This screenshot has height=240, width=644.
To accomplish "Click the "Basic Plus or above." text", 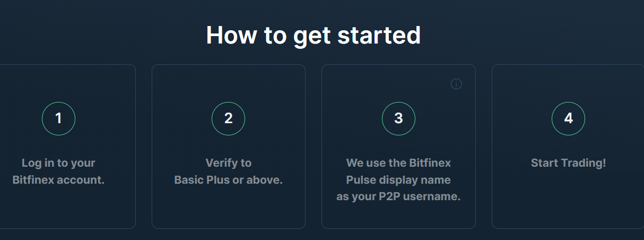I will [228, 180].
